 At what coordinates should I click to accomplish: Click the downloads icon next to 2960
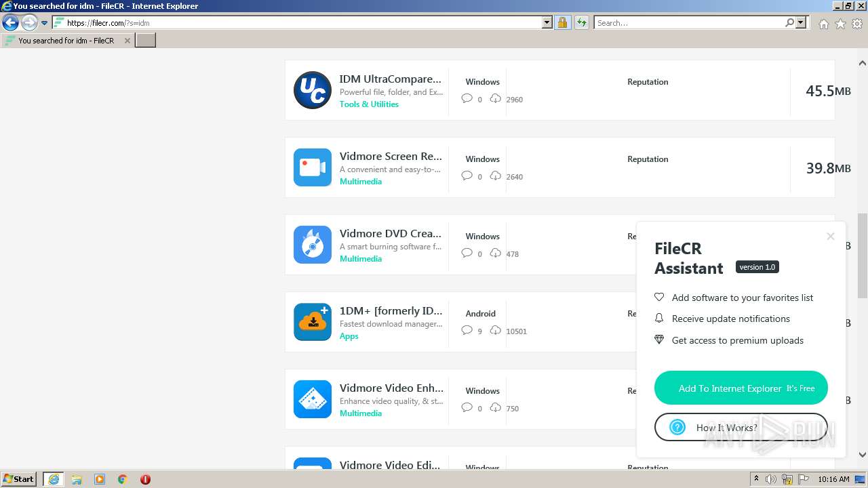[x=496, y=99]
